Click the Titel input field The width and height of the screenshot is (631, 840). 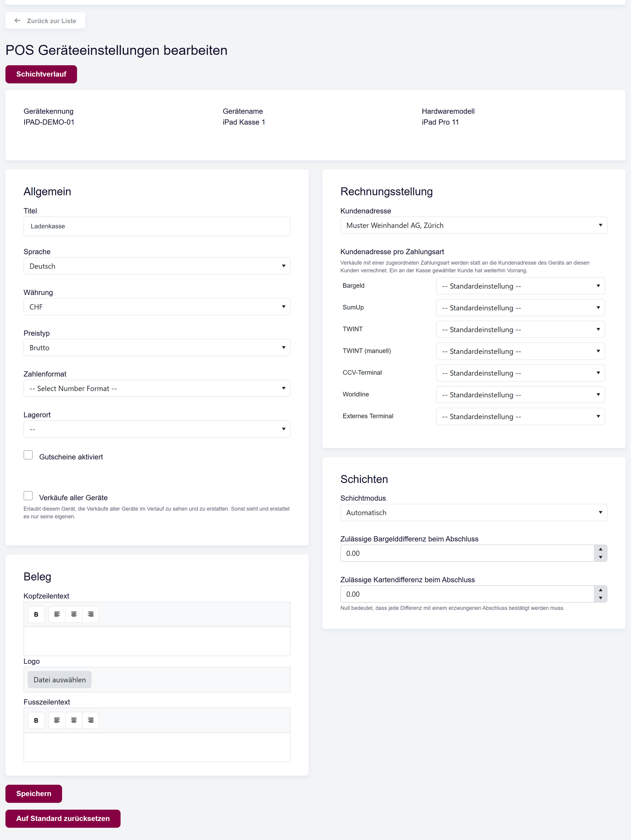[x=157, y=226]
